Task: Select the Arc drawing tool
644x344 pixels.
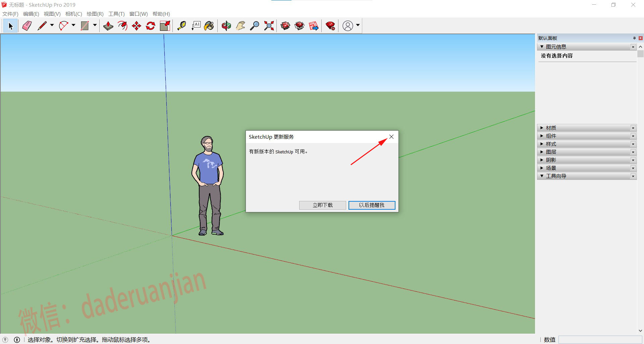Action: [63, 26]
